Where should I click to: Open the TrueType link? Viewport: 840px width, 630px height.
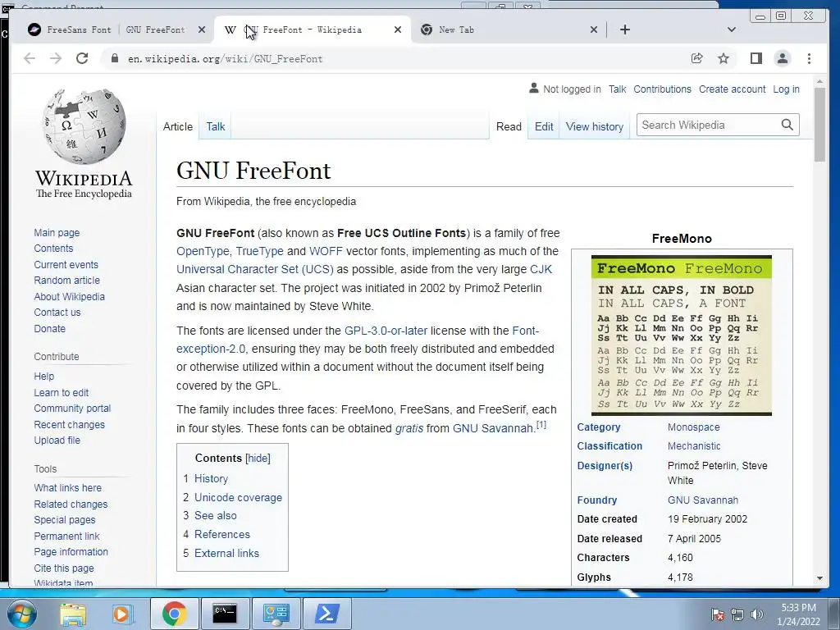[x=260, y=251]
